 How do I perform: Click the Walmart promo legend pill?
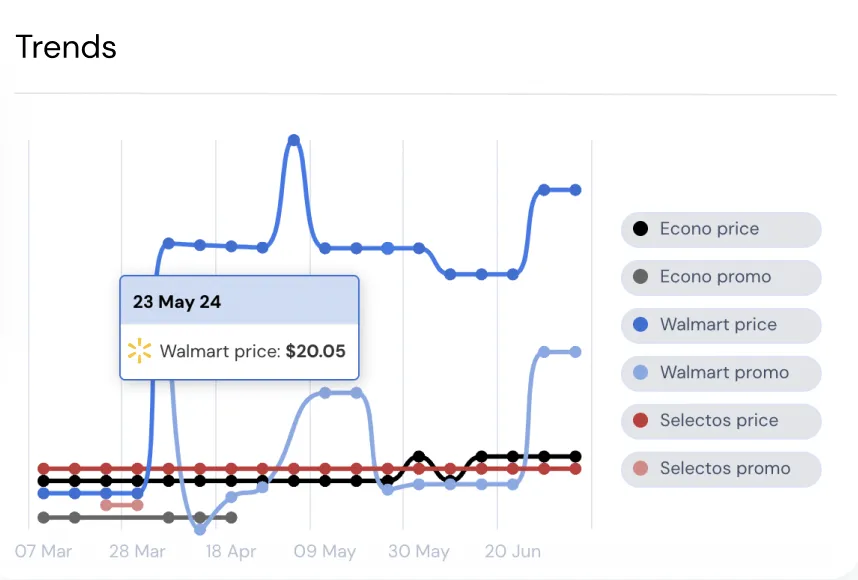pos(721,373)
